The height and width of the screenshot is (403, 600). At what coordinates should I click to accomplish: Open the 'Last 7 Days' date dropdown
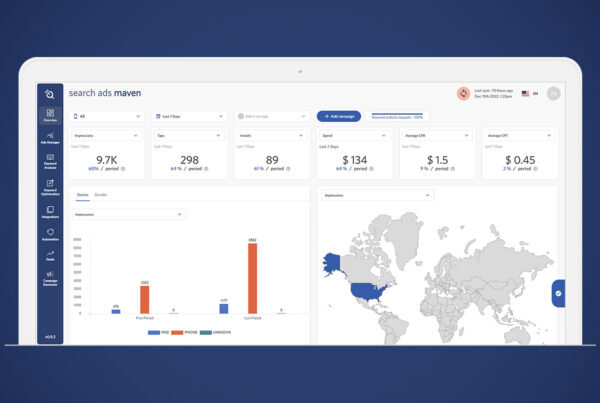click(189, 116)
